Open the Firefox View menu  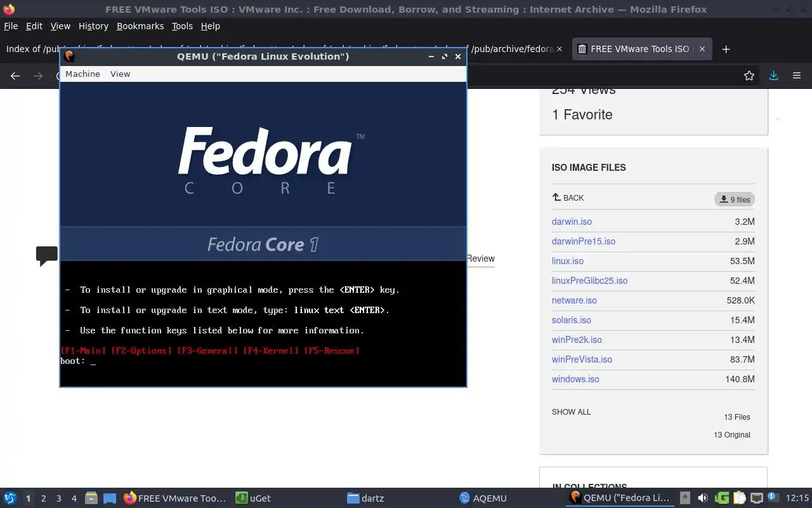pos(60,26)
